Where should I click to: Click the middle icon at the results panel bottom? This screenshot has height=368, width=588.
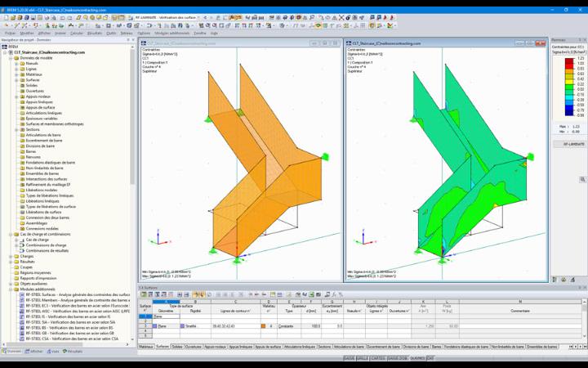(563, 280)
